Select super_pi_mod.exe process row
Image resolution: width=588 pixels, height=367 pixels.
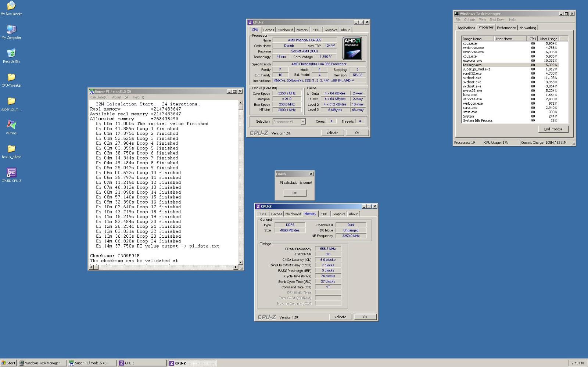click(x=510, y=69)
